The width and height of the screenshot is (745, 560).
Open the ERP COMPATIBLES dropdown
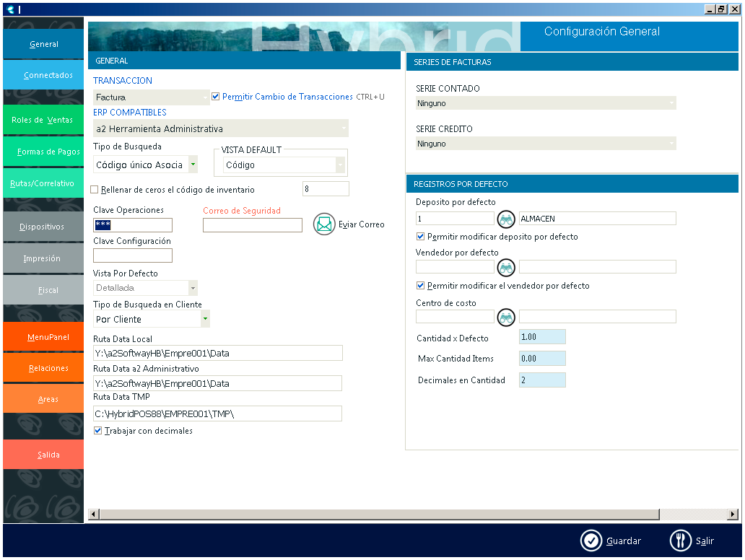220,128
